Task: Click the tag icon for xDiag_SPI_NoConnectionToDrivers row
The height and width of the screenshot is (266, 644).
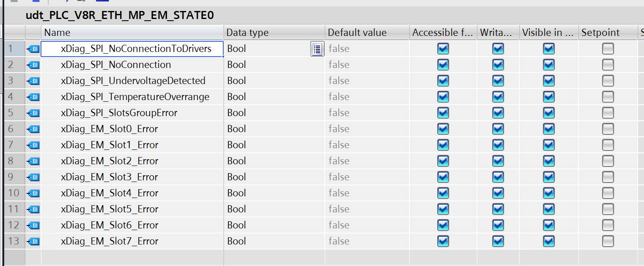Action: tap(33, 49)
